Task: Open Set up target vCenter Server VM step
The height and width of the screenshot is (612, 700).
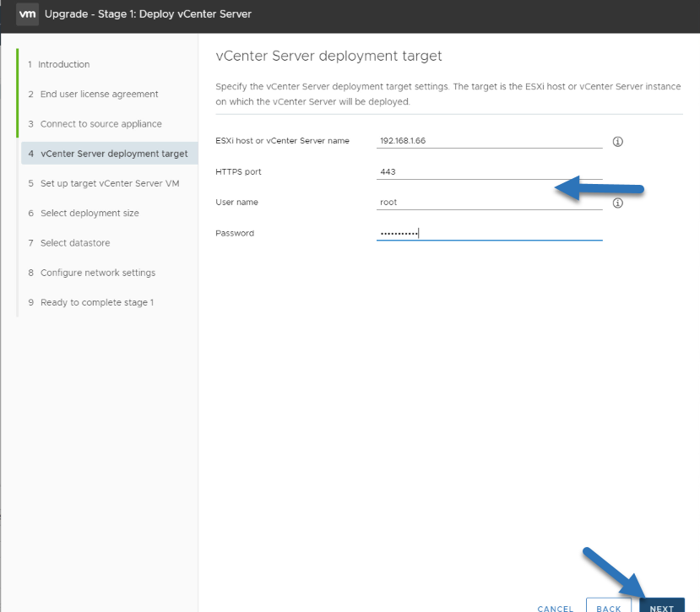Action: coord(104,183)
